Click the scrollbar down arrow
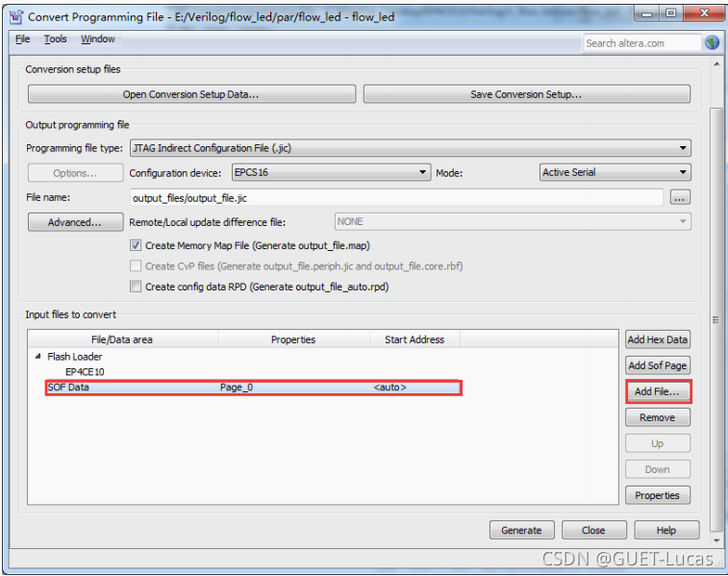Image resolution: width=728 pixels, height=576 pixels. coord(716,540)
